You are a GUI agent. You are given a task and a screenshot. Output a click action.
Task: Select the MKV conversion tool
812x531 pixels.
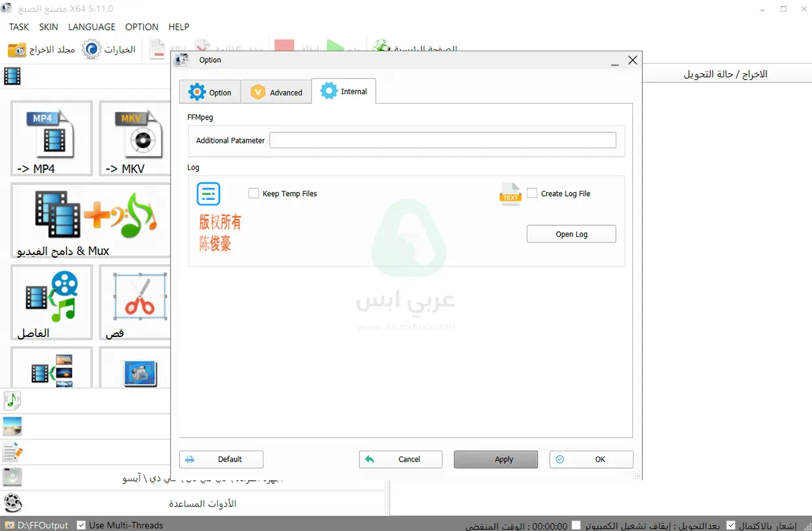[134, 138]
